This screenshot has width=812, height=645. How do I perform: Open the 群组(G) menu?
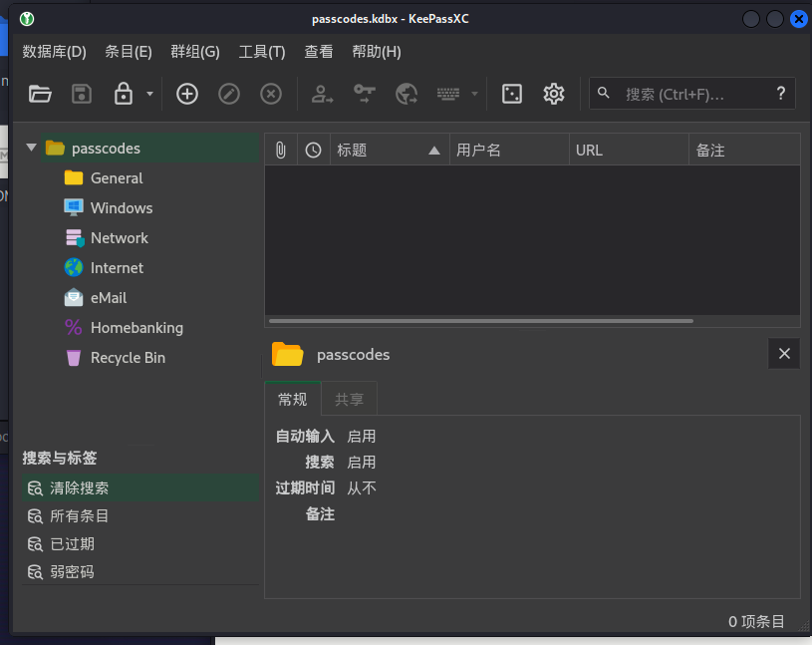pyautogui.click(x=195, y=52)
